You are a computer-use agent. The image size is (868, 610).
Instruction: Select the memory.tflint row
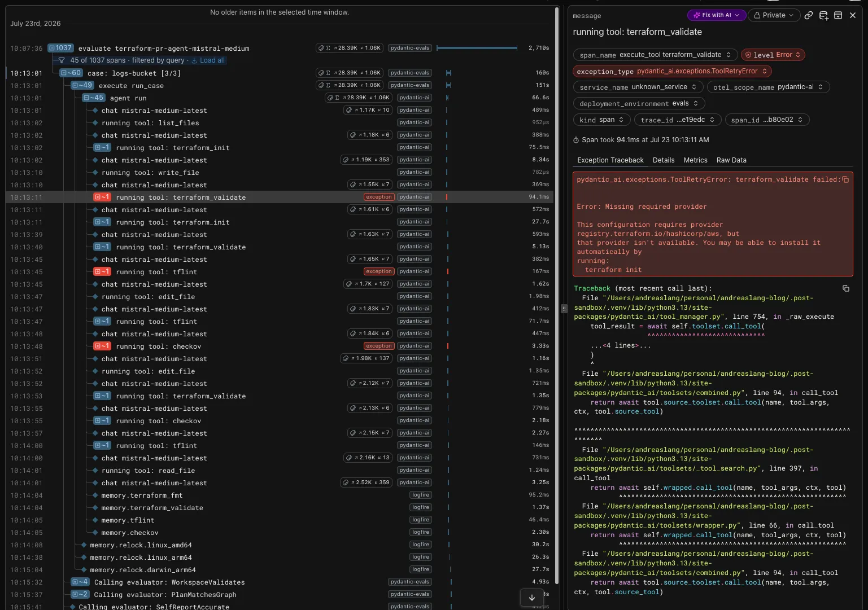coord(280,520)
